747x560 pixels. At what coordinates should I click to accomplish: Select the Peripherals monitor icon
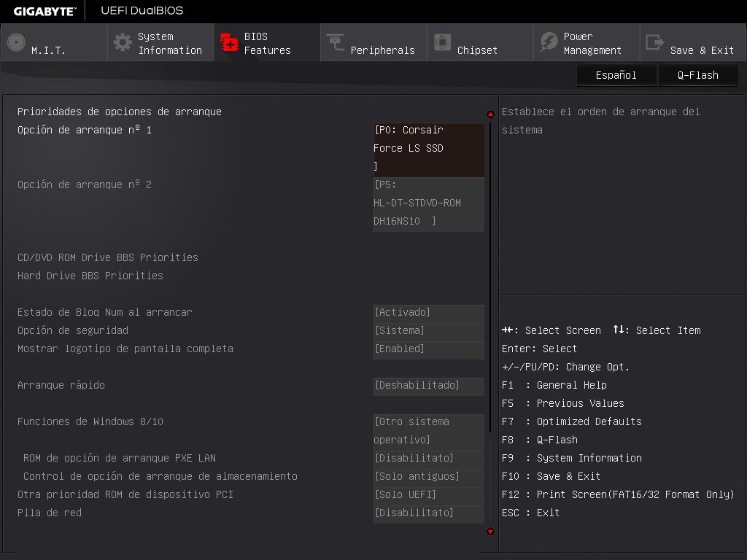pyautogui.click(x=335, y=42)
